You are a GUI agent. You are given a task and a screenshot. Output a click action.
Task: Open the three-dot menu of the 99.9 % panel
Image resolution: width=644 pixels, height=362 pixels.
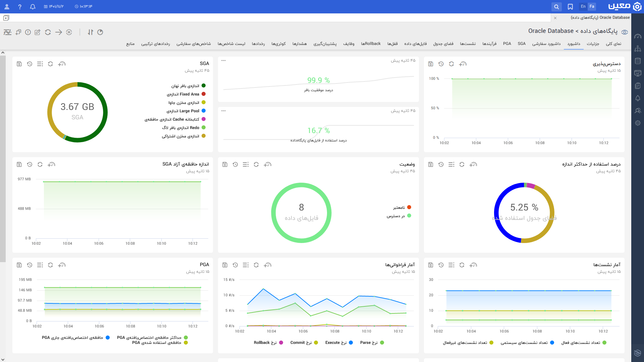point(223,61)
